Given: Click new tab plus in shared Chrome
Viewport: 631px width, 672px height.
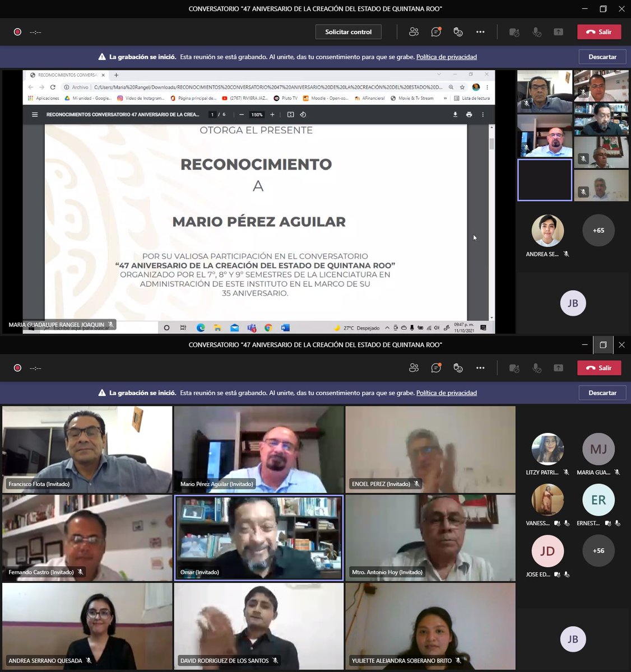Looking at the screenshot, I should click(116, 75).
